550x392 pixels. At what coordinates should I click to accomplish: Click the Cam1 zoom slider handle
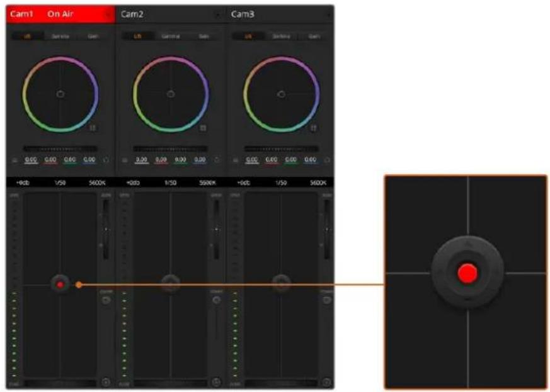click(106, 230)
